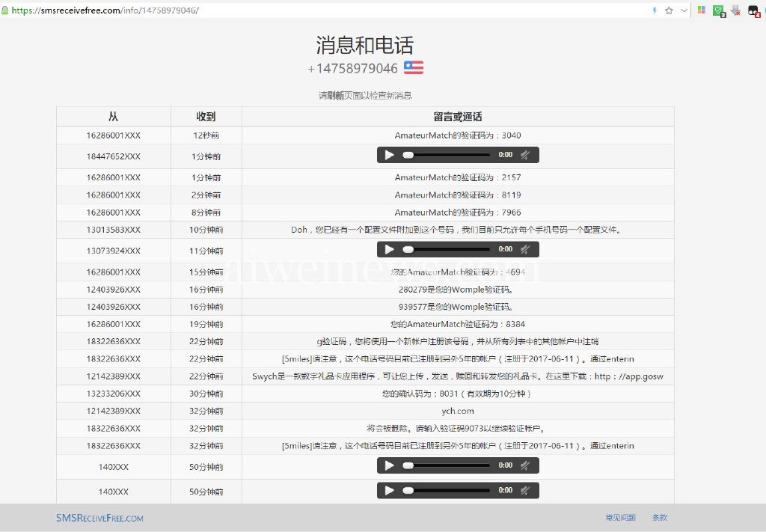Click the lightning bolt icon in address bar
The image size is (766, 532).
click(x=655, y=10)
